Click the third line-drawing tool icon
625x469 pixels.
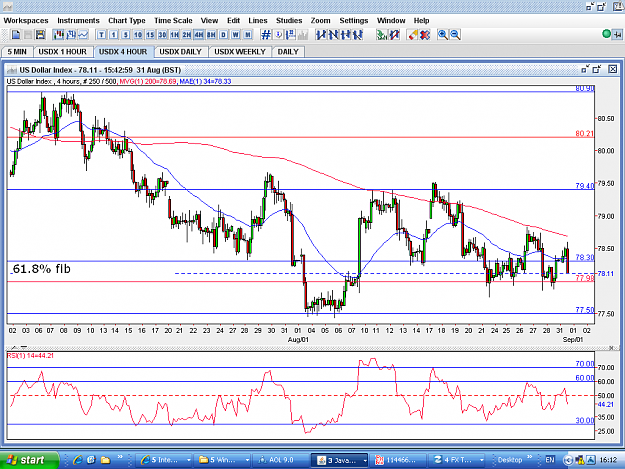click(345, 35)
